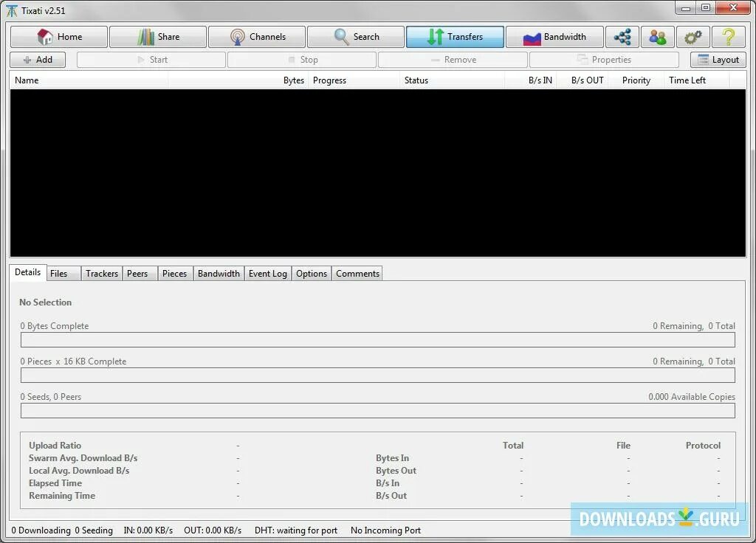Switch to the Details tab

[28, 272]
